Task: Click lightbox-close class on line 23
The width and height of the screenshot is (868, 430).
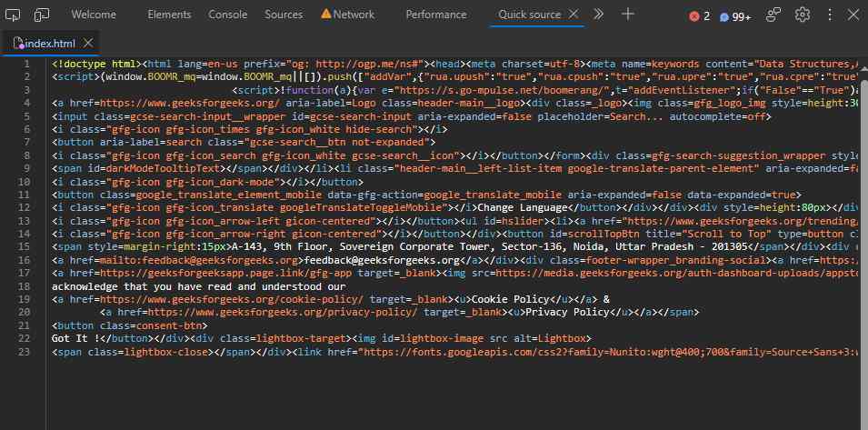Action: point(165,352)
